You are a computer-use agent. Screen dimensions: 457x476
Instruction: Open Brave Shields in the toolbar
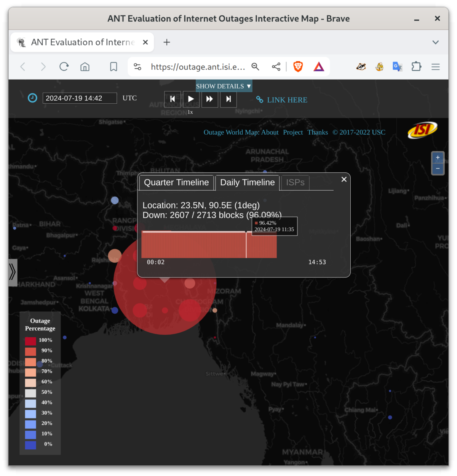(298, 66)
